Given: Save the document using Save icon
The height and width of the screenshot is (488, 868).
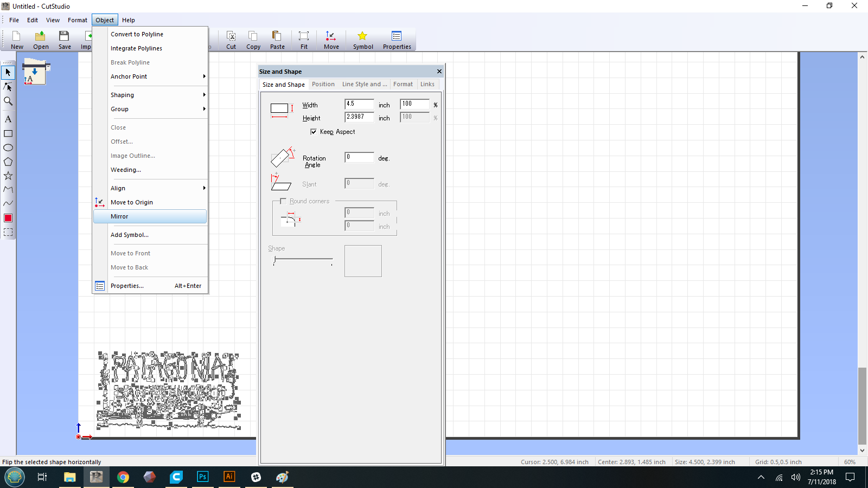Looking at the screenshot, I should tap(65, 40).
